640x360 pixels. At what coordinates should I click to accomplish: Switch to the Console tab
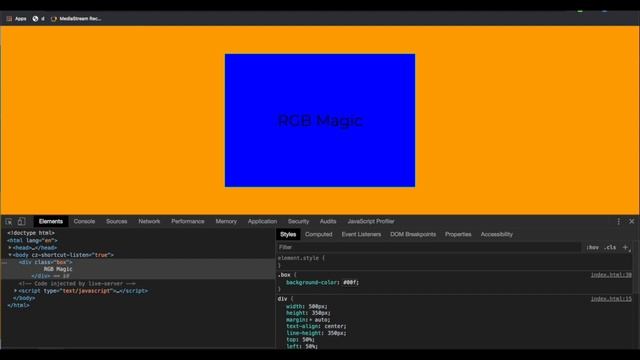click(x=84, y=221)
